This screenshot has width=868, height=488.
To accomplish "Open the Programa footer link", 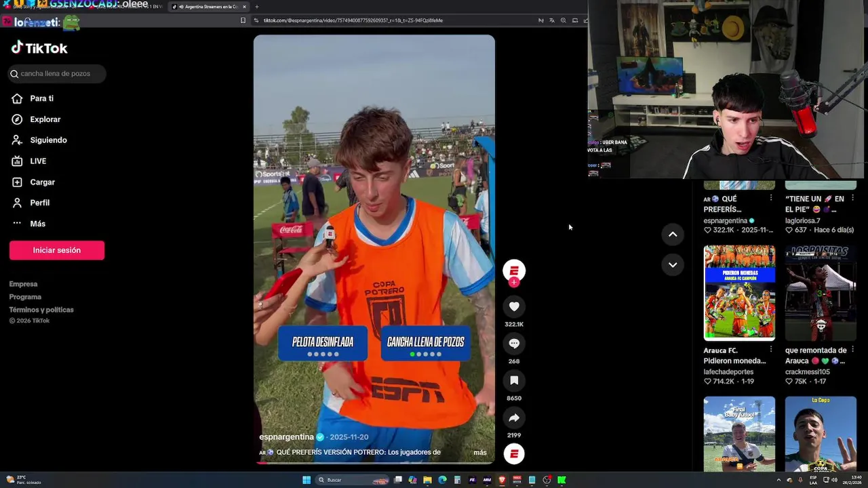I will [x=25, y=297].
